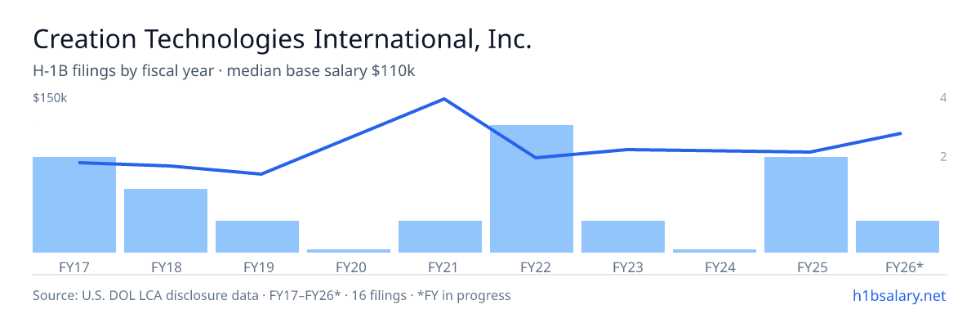
Task: Click the $150k salary axis label
Action: coord(50,98)
